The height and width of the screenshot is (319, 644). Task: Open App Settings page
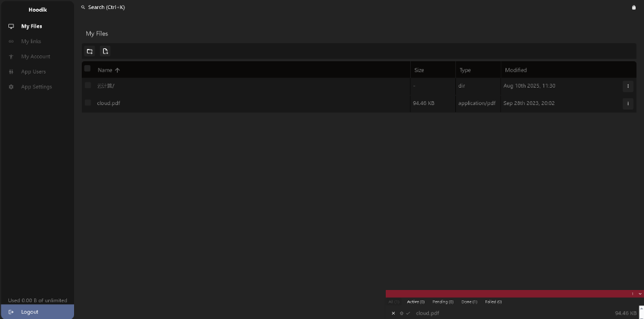click(x=37, y=87)
